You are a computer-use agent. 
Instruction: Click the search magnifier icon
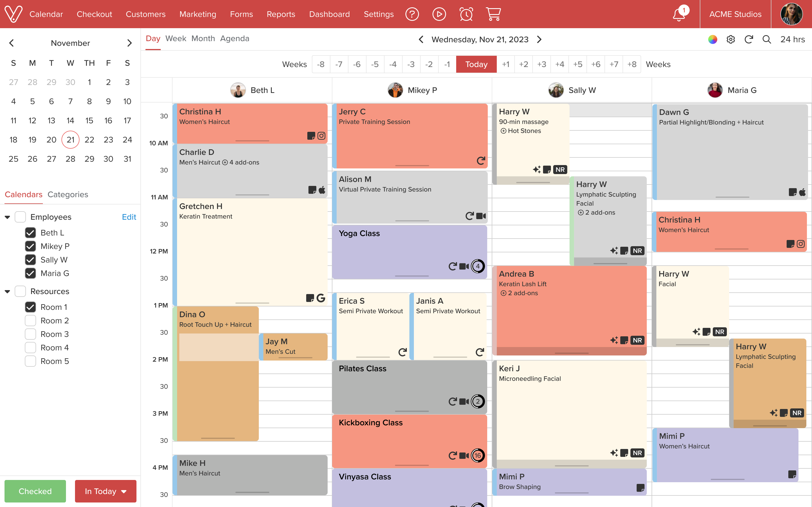[x=767, y=39]
